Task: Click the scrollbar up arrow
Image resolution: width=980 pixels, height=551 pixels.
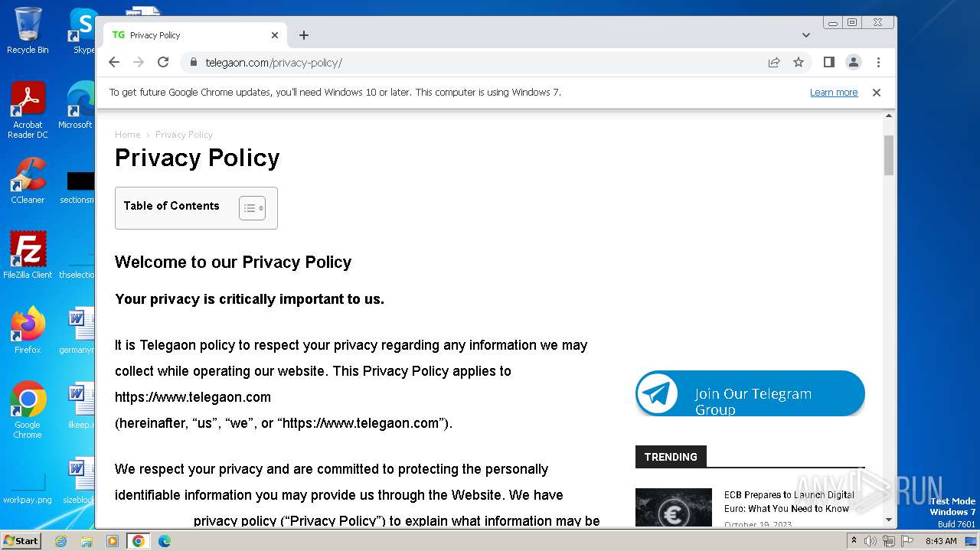Action: click(889, 116)
